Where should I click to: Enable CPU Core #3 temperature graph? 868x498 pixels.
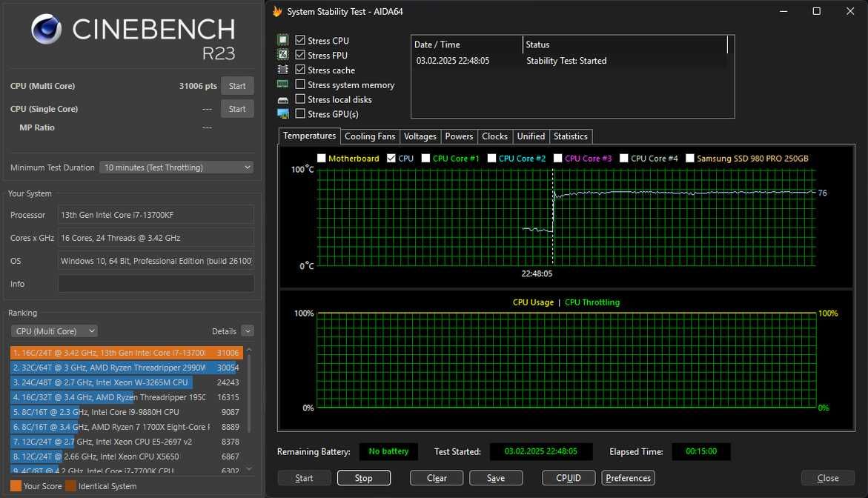[x=557, y=159]
